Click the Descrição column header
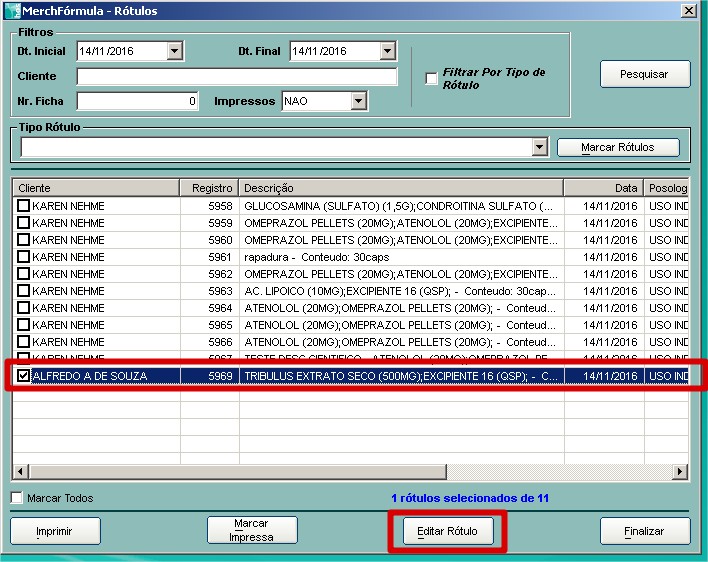The image size is (708, 562). tap(400, 188)
